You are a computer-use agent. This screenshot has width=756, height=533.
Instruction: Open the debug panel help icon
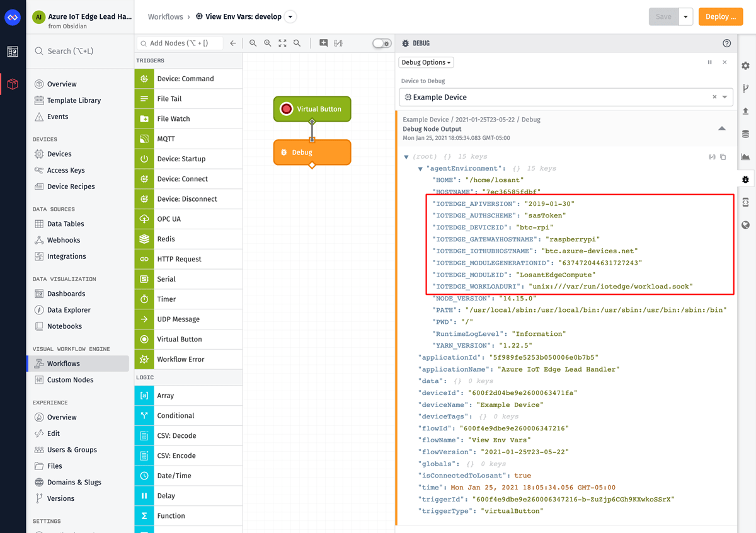(x=727, y=43)
